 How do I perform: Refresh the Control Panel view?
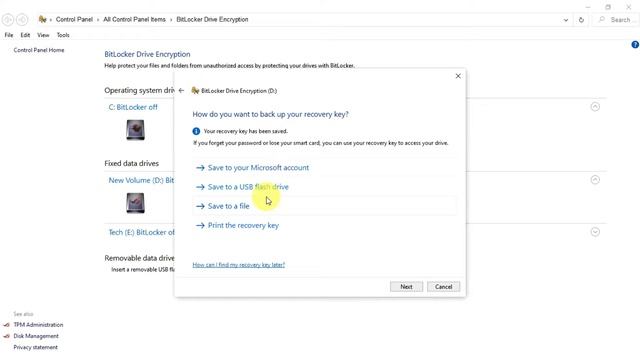pos(581,20)
